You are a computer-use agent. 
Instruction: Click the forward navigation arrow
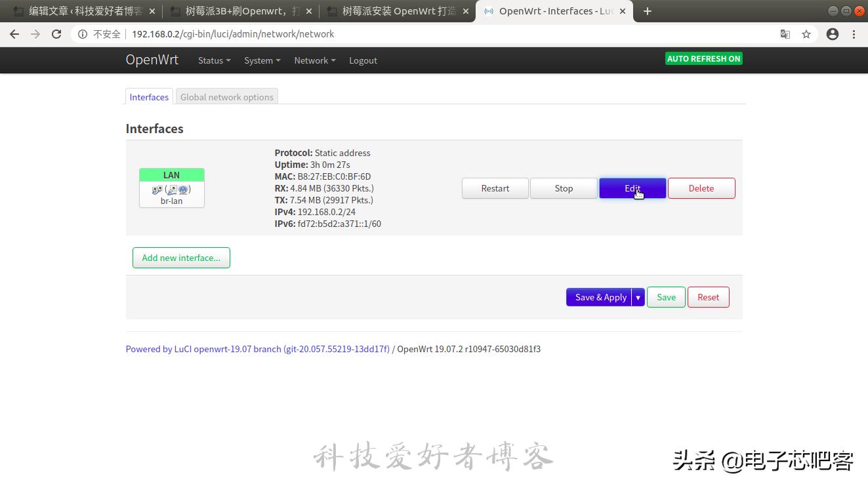tap(35, 34)
